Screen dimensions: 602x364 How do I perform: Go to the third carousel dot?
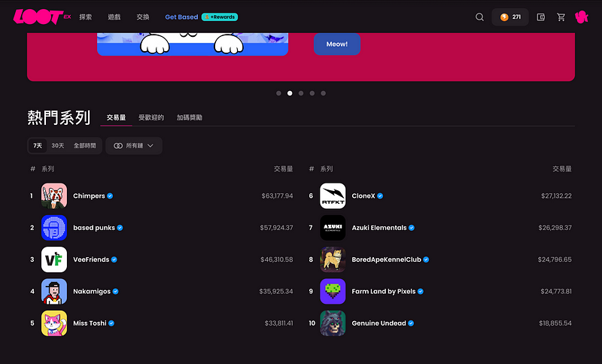point(301,93)
